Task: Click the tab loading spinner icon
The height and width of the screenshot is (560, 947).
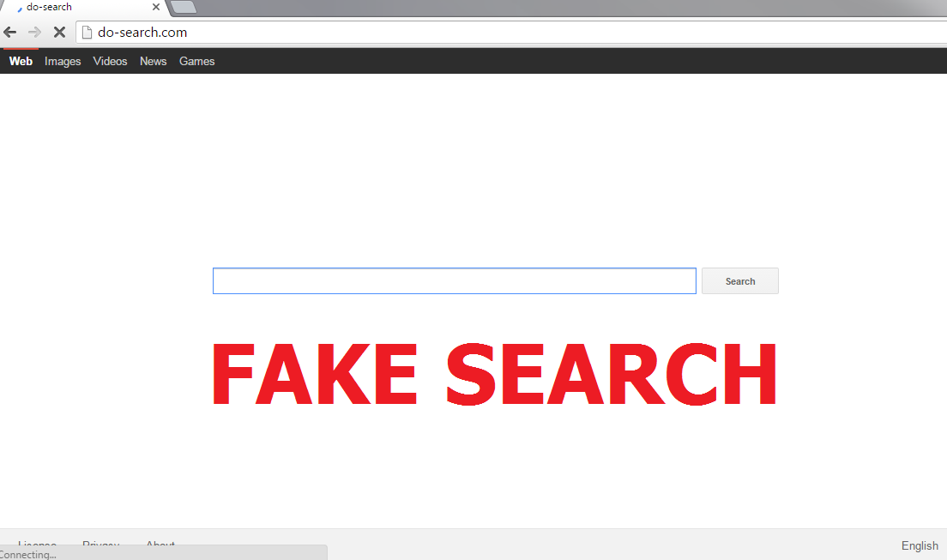Action: coord(20,8)
